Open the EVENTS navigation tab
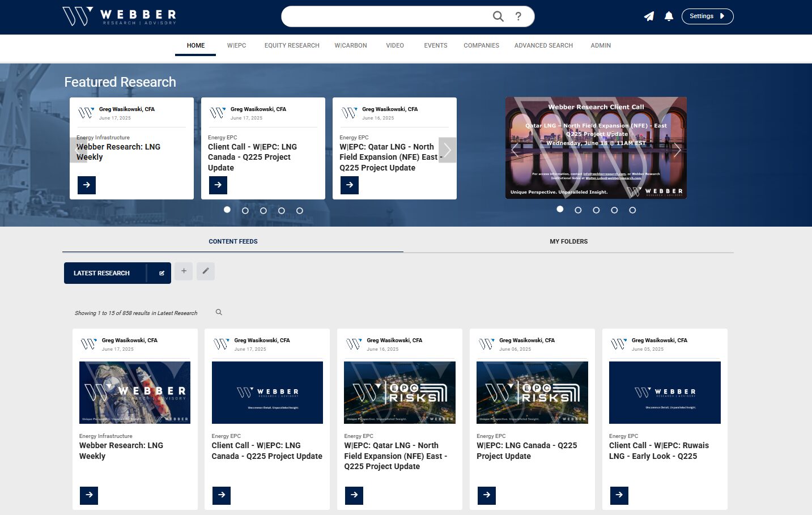 [x=436, y=45]
